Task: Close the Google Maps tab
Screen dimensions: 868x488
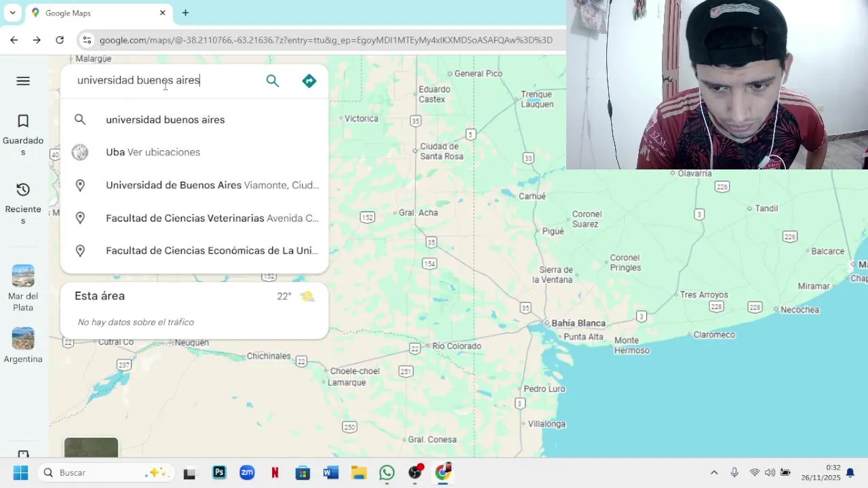Action: (163, 13)
